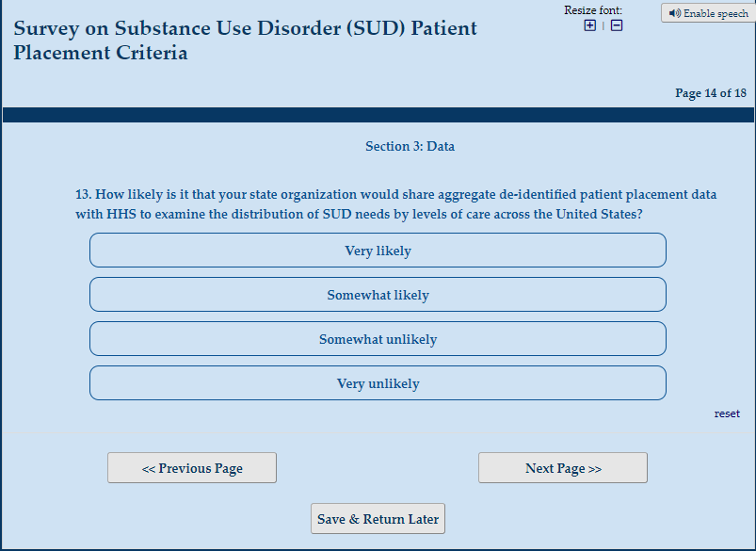756x551 pixels.
Task: Click the ">>" arrows on Next Page
Action: tap(595, 469)
